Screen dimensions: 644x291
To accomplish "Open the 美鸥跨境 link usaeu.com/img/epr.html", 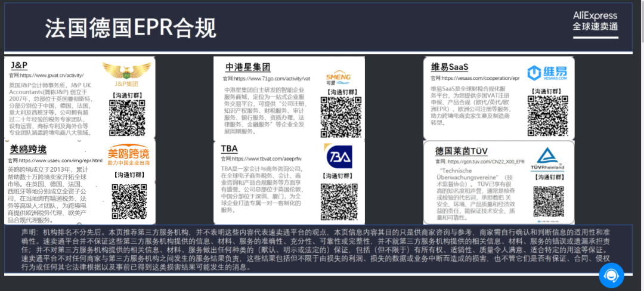I will coord(55,160).
